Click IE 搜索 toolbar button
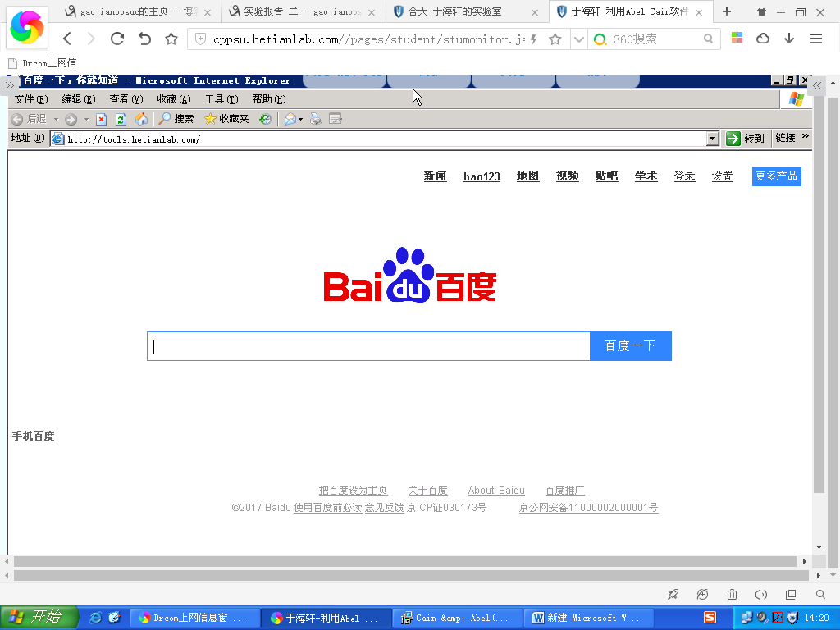 176,119
